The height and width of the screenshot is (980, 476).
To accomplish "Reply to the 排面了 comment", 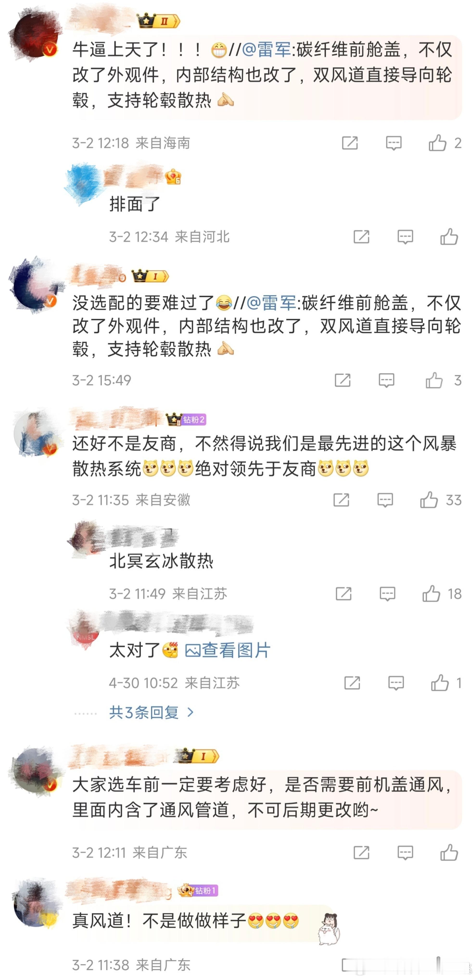I will click(x=405, y=237).
